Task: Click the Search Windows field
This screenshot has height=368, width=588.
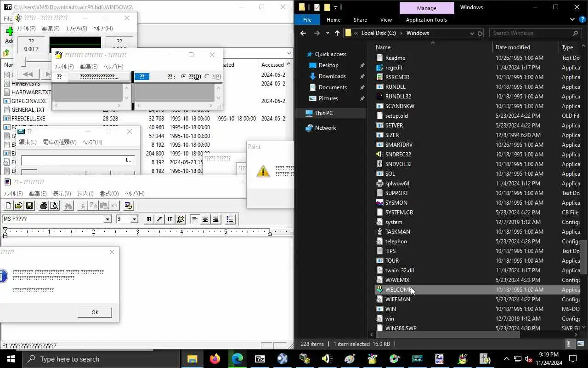Action: click(535, 33)
